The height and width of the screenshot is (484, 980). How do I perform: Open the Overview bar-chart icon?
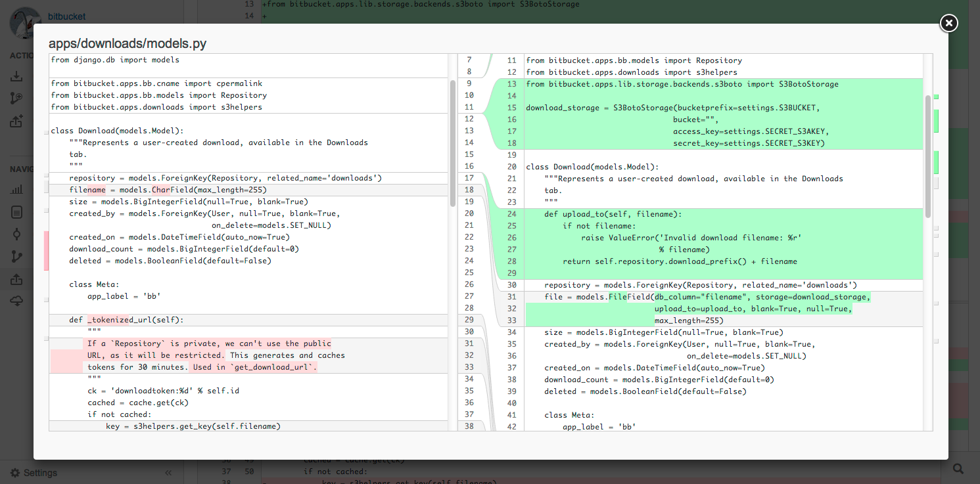coord(16,190)
